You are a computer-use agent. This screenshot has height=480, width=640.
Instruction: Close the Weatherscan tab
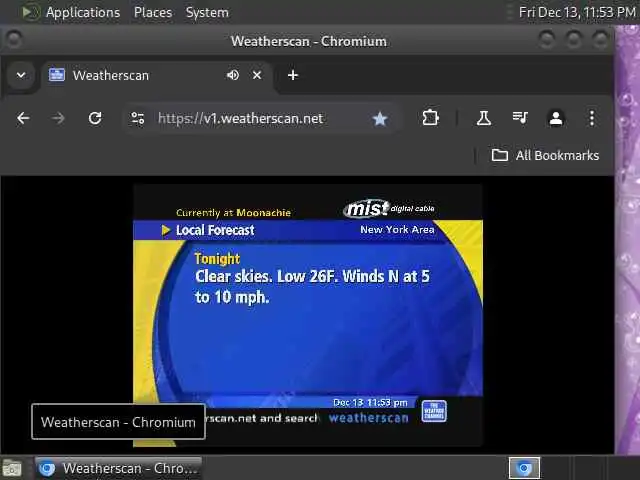point(257,75)
